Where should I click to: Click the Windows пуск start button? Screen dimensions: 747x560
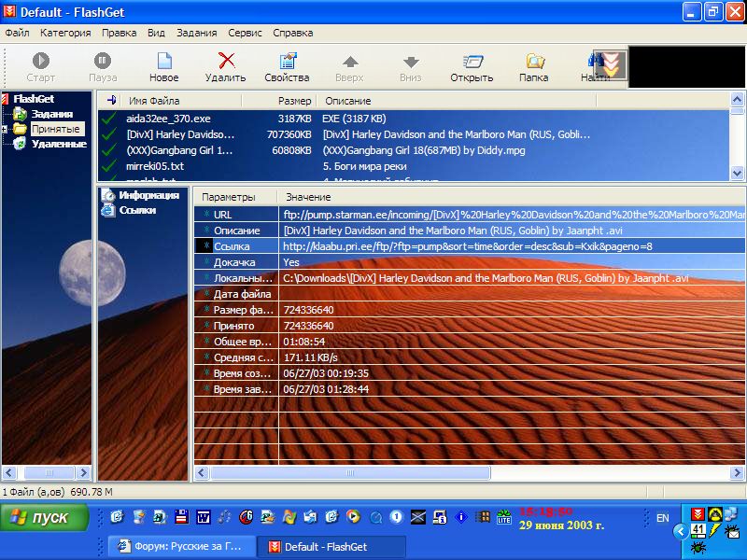pos(45,517)
